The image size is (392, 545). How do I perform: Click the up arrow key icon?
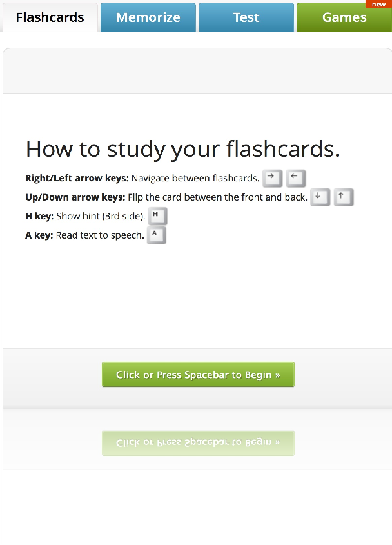point(344,197)
